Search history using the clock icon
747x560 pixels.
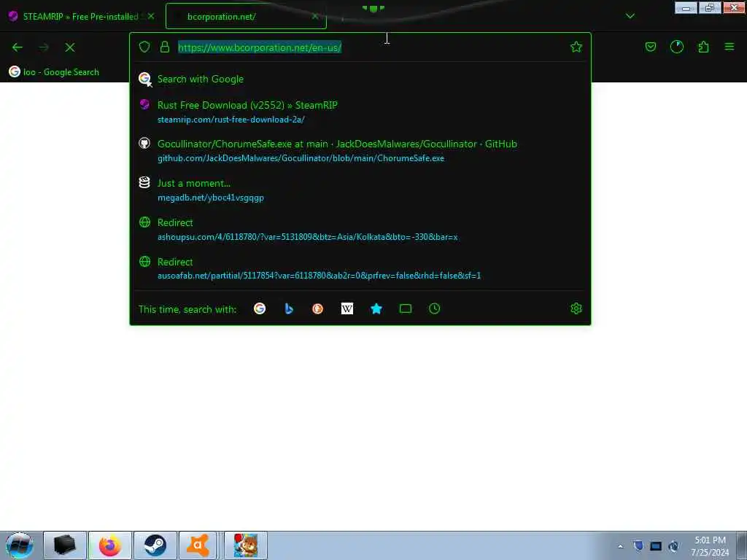point(435,308)
